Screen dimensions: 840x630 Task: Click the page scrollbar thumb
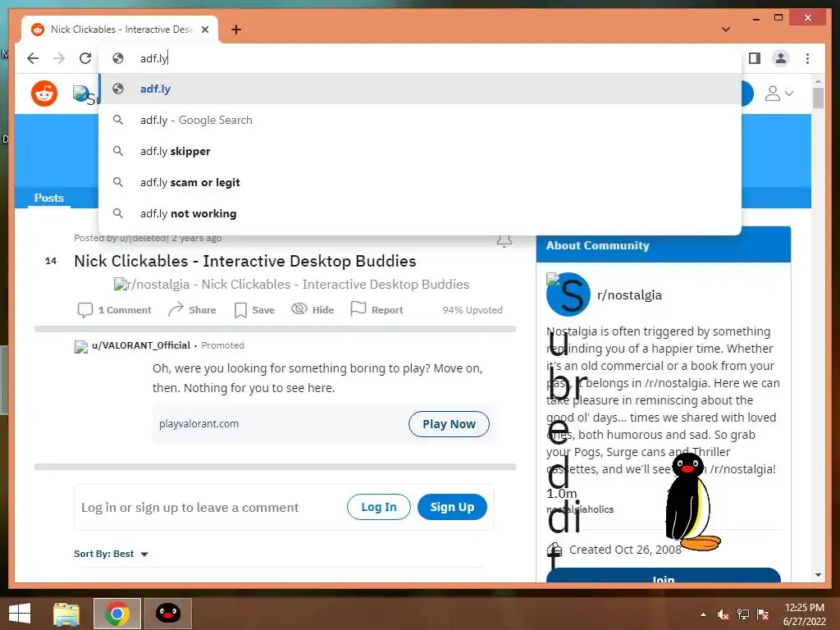point(818,98)
